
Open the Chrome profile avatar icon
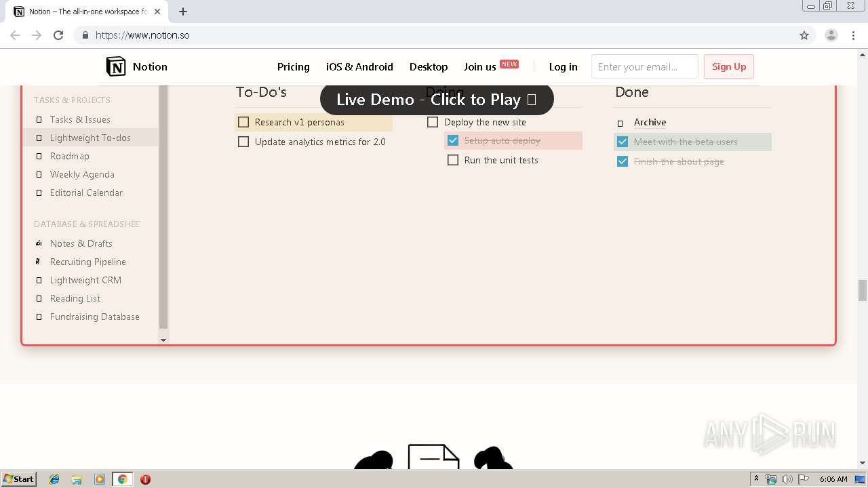click(831, 35)
